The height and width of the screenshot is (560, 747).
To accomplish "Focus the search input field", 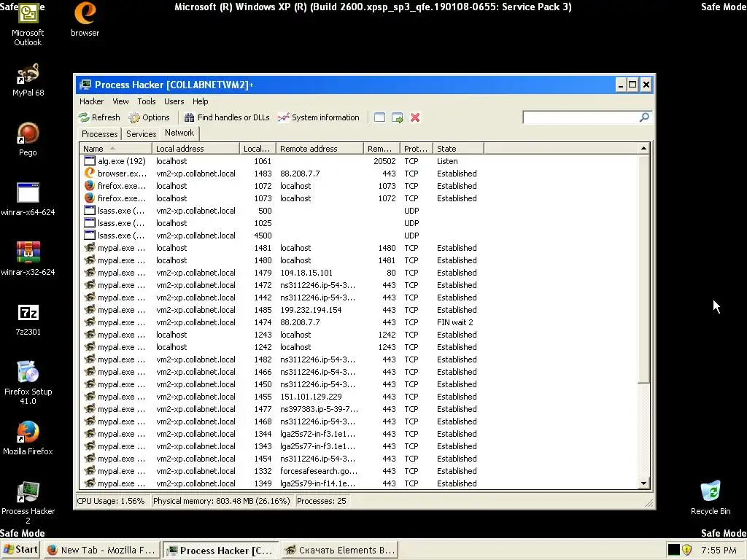I will coord(581,117).
